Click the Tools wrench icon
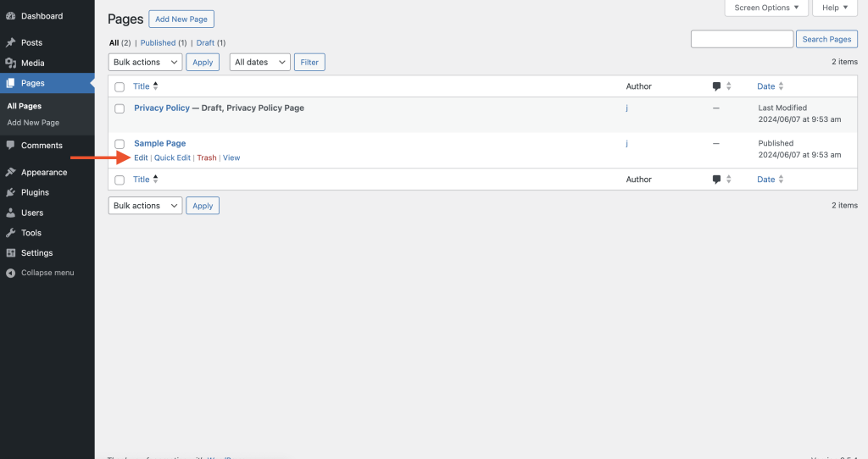 tap(10, 233)
